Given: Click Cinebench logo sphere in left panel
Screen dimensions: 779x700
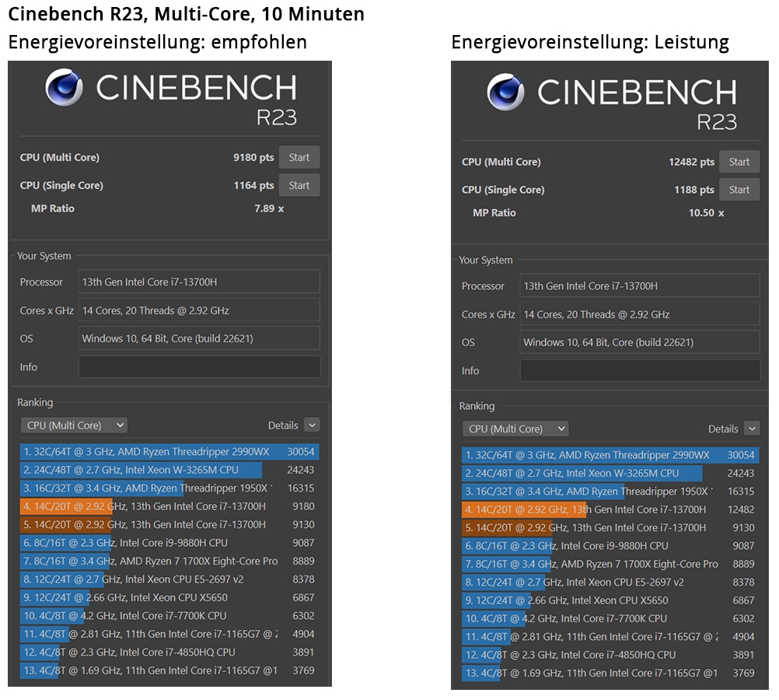Looking at the screenshot, I should (x=64, y=87).
